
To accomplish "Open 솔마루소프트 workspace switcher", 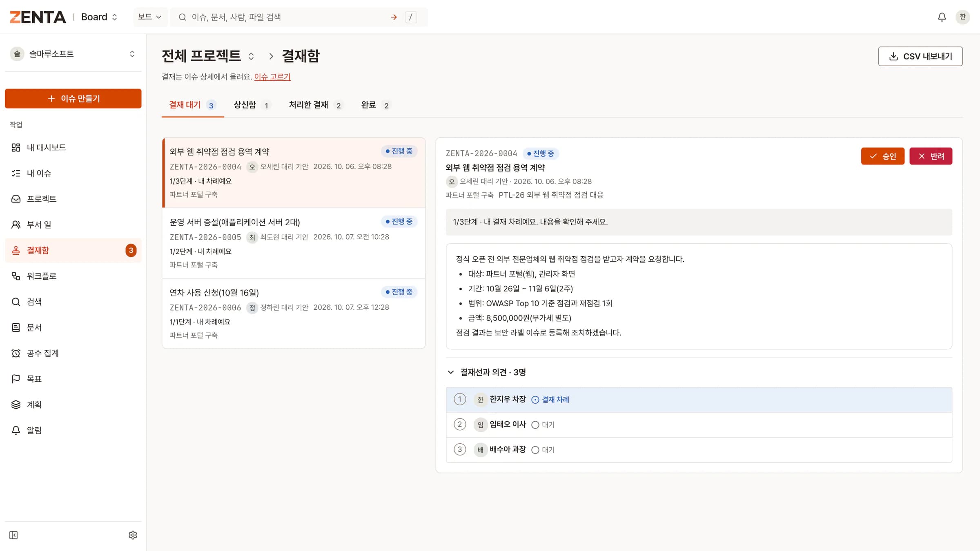I will pyautogui.click(x=73, y=54).
